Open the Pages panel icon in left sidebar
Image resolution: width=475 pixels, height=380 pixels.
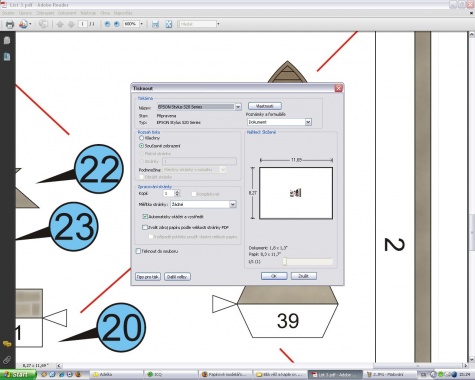coord(7,41)
